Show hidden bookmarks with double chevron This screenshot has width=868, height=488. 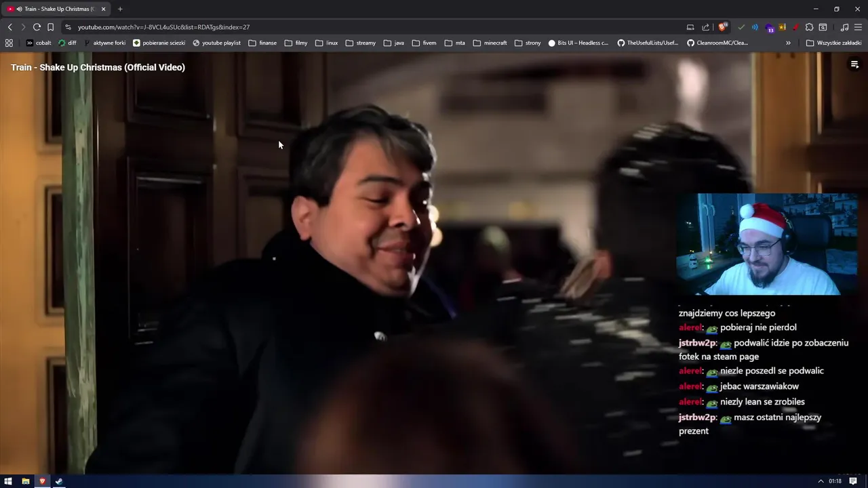(x=788, y=43)
